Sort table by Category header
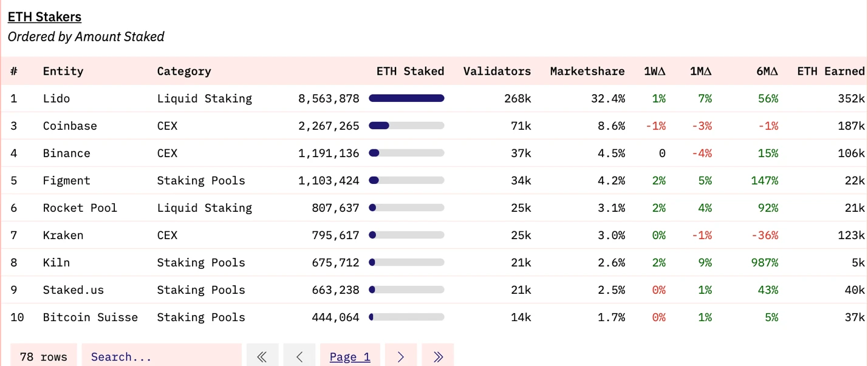The image size is (868, 366). (184, 71)
